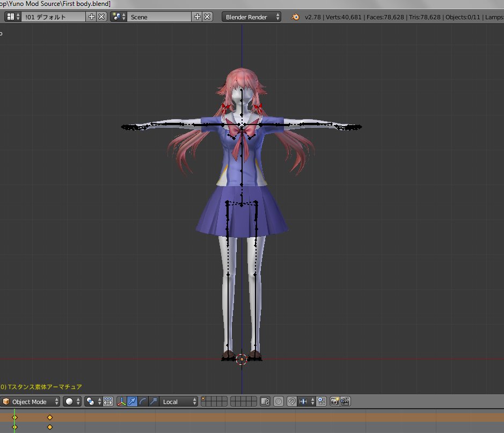Open the Local transform orientation dropdown
The width and height of the screenshot is (504, 433).
(178, 401)
